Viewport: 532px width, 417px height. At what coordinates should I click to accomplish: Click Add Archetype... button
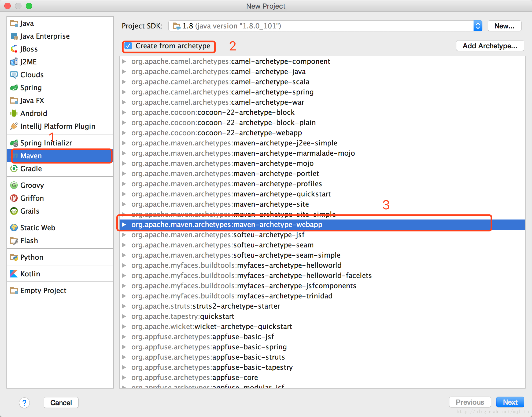pyautogui.click(x=490, y=46)
